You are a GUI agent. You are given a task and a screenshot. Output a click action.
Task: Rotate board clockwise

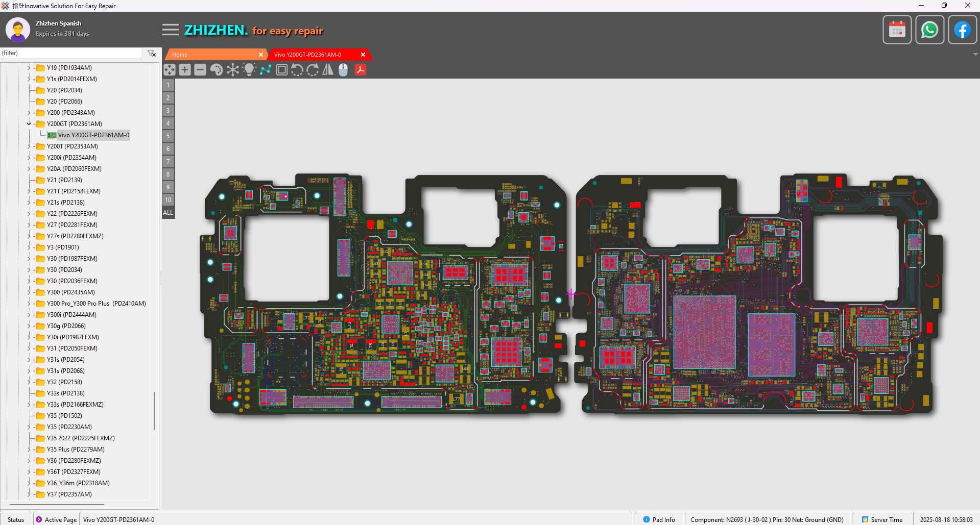click(x=313, y=70)
